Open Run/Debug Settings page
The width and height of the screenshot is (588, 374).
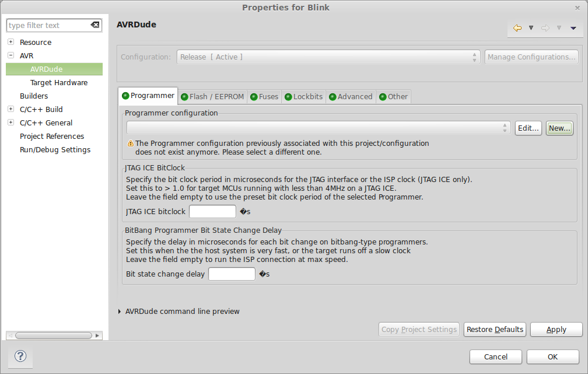(x=55, y=149)
